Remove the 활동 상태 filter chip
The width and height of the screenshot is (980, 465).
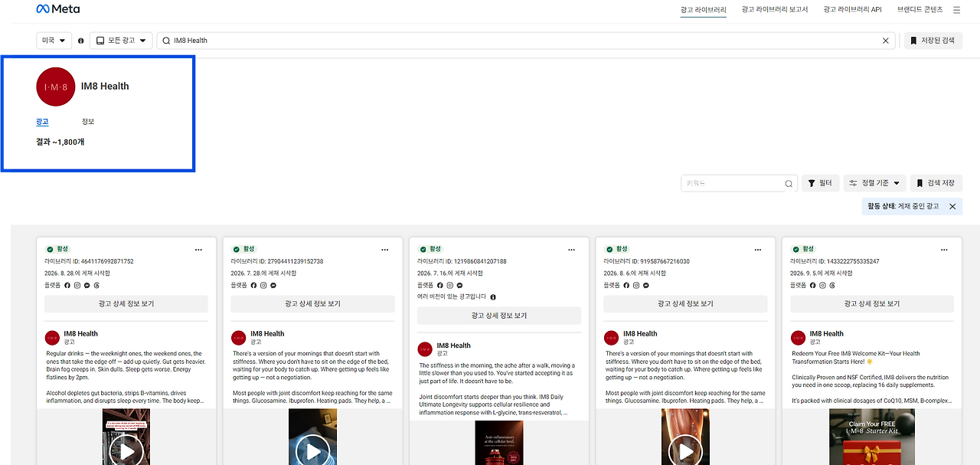tap(952, 206)
